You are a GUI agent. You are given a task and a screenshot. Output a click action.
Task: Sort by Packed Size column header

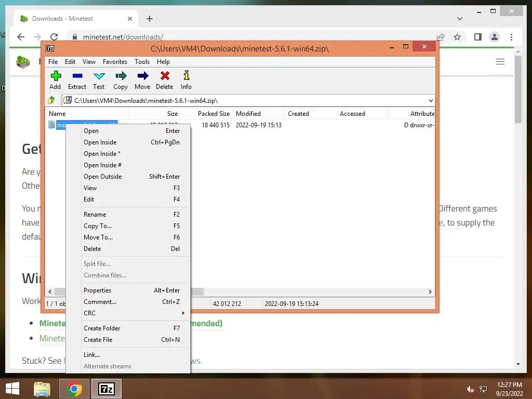point(207,114)
